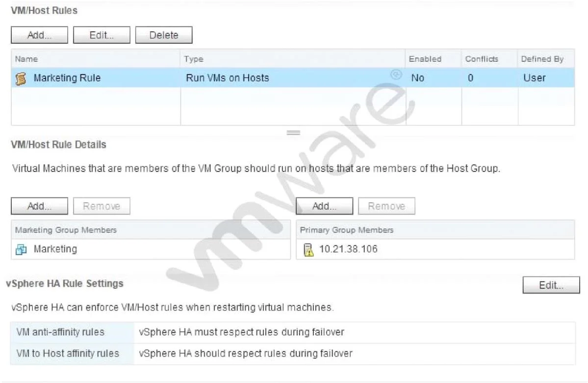Add a host to Primary Group Members
The height and width of the screenshot is (383, 588).
(324, 206)
